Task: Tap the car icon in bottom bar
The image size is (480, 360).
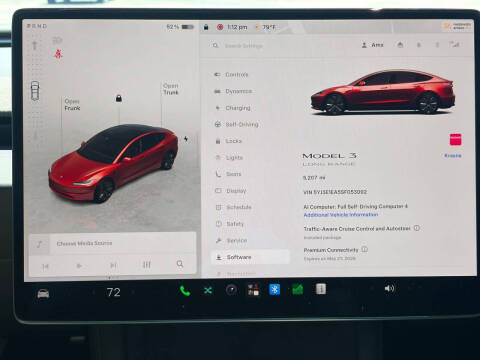Action: tap(43, 293)
